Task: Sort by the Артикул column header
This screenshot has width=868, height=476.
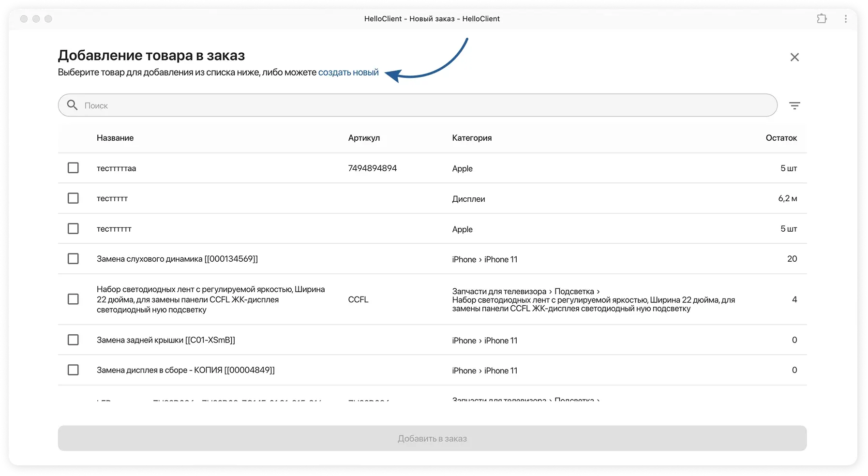Action: point(364,138)
